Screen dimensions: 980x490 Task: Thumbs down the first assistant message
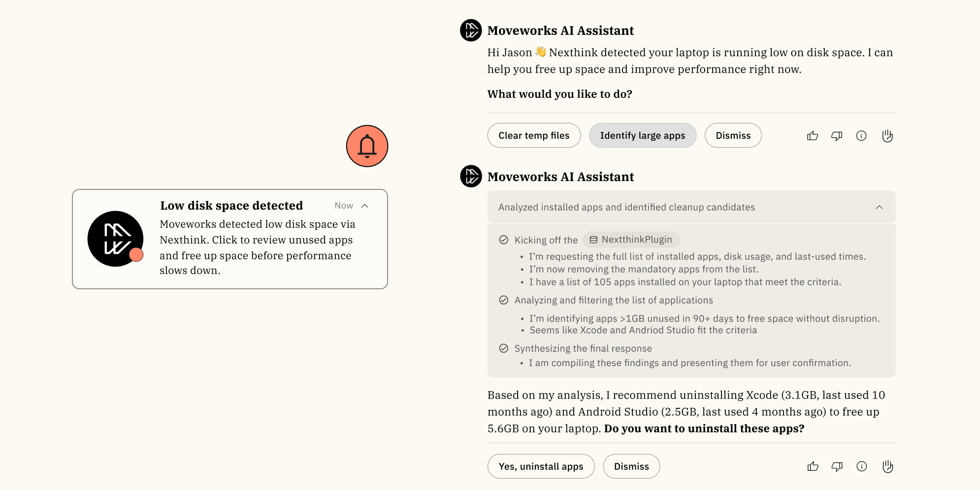pyautogui.click(x=837, y=136)
